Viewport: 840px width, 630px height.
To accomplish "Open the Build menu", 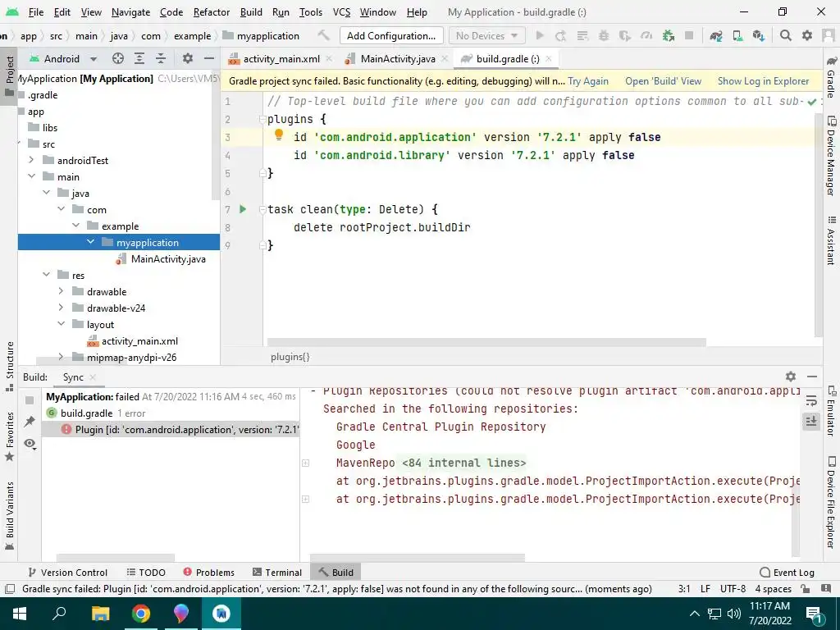I will tap(251, 11).
